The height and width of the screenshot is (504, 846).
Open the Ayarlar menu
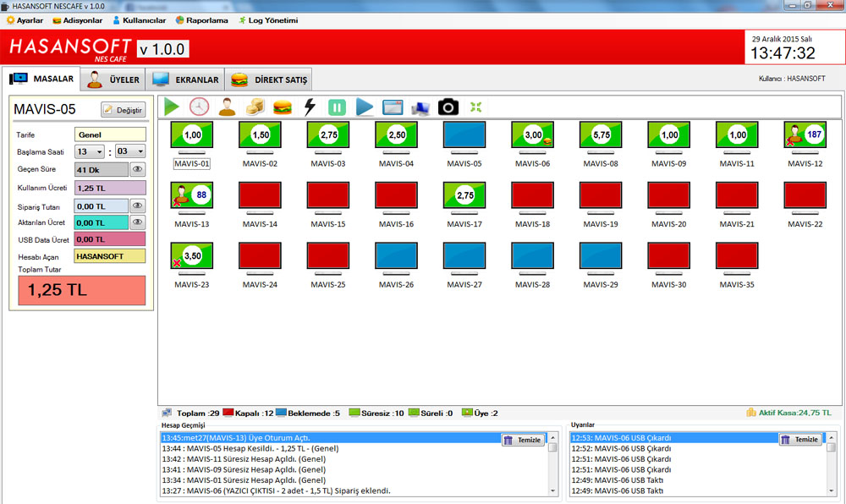pos(25,20)
